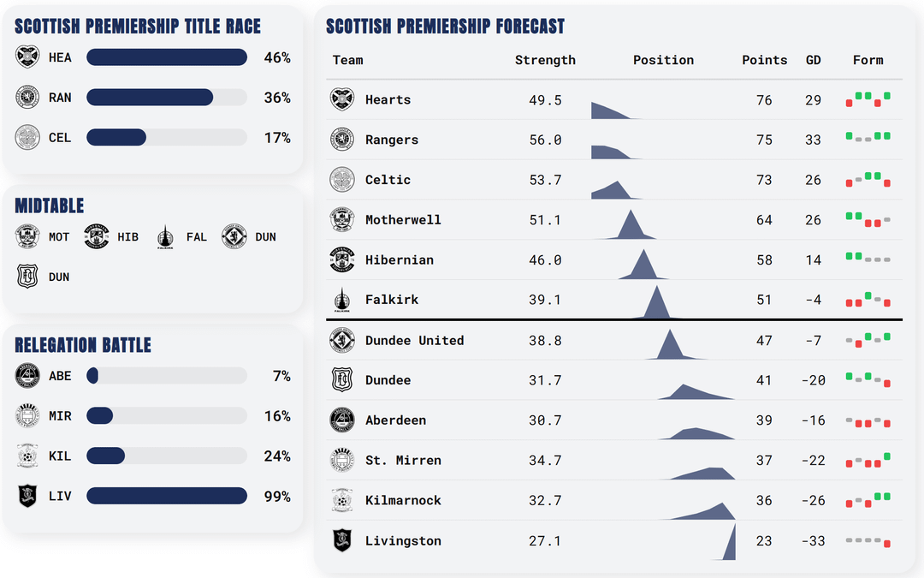Click the Hearts 46% title chance bar
The width and height of the screenshot is (924, 578).
pos(167,57)
